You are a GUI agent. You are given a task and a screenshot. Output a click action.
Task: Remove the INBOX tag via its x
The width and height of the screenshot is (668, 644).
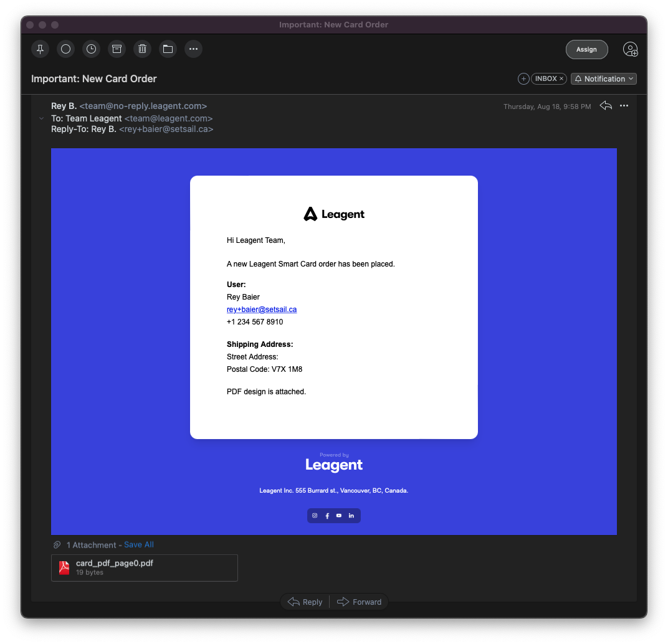coord(561,79)
